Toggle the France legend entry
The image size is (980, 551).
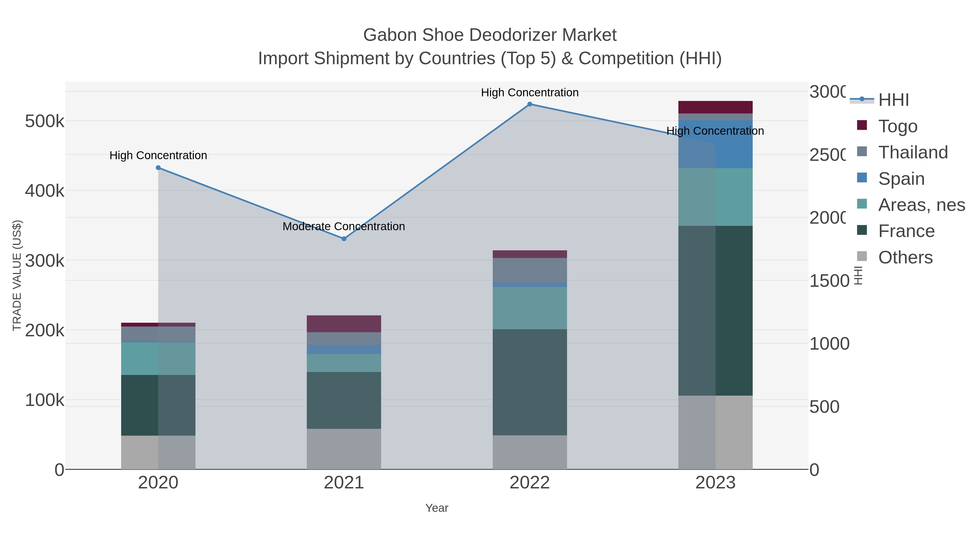(x=896, y=231)
